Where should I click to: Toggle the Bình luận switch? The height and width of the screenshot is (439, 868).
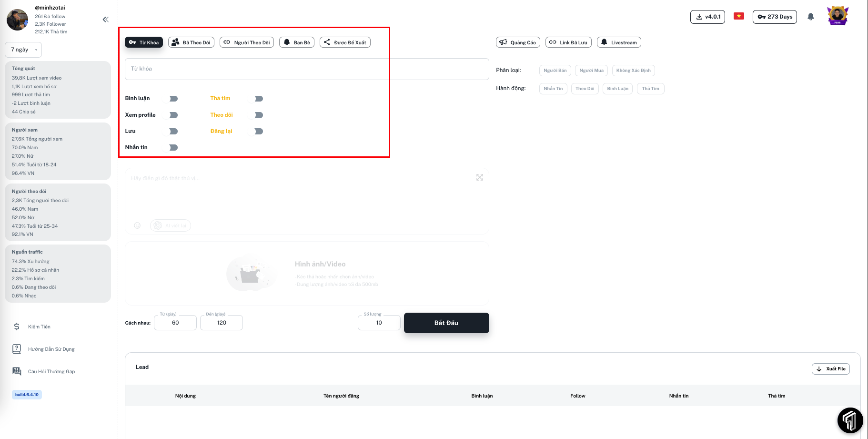(171, 99)
